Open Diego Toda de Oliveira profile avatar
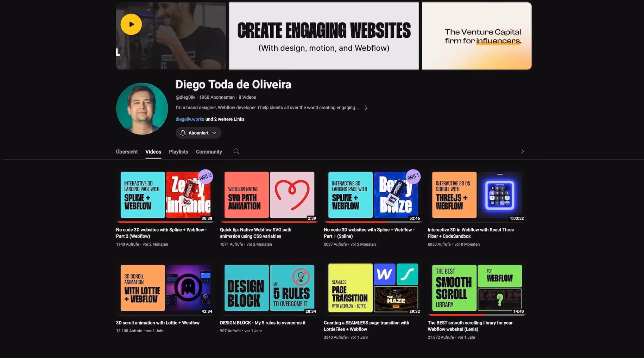 click(142, 109)
